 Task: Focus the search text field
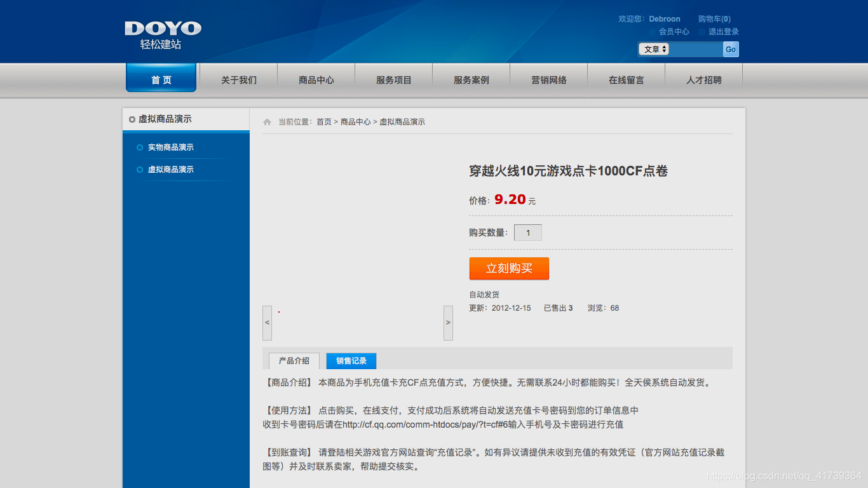point(696,49)
